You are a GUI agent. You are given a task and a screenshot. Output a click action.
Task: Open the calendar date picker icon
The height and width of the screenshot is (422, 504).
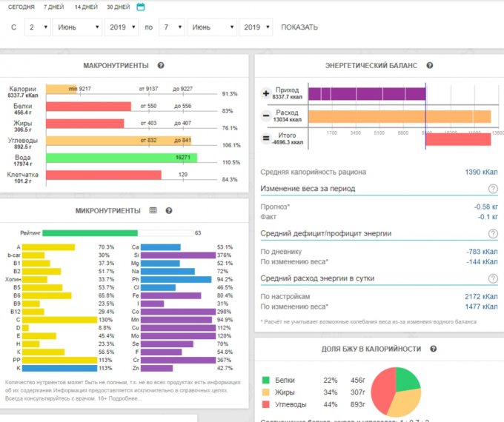click(141, 7)
